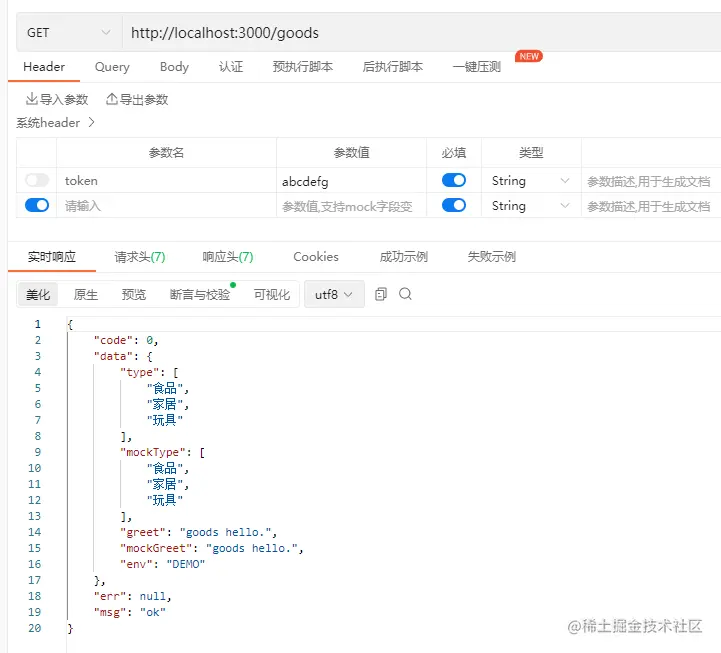This screenshot has width=721, height=653.
Task: Click the token row description field
Action: tap(651, 180)
